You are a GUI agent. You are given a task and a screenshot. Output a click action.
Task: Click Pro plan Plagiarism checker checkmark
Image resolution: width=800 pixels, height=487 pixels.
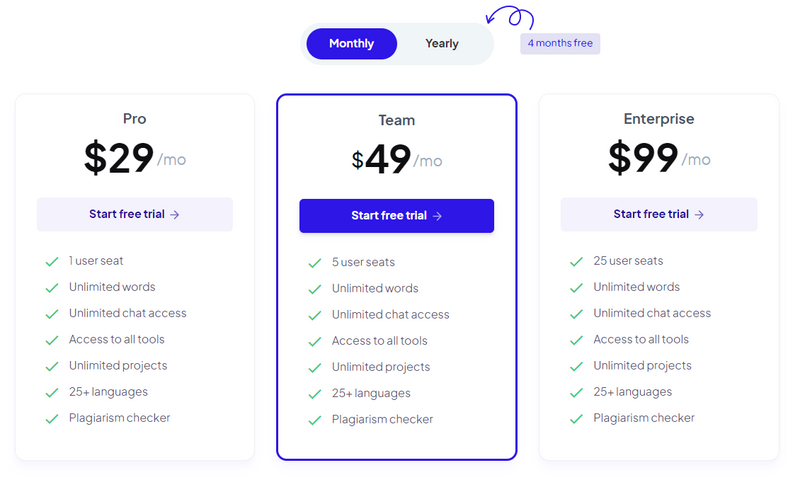tap(52, 419)
